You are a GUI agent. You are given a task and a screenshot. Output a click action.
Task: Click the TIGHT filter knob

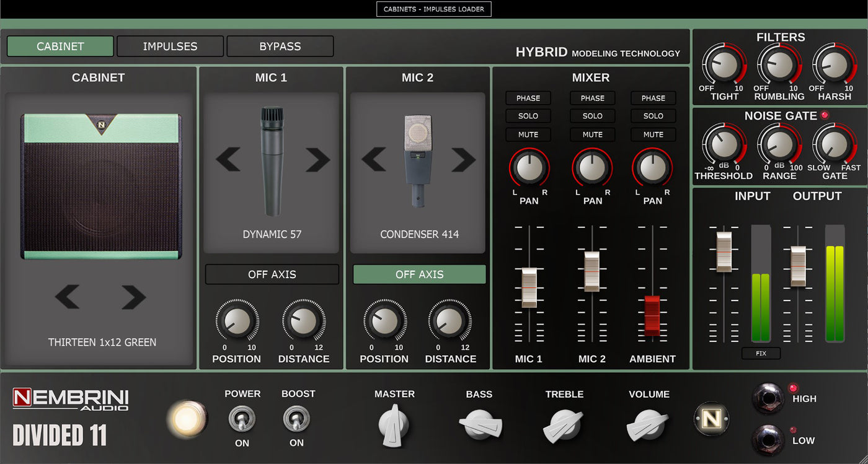(723, 65)
